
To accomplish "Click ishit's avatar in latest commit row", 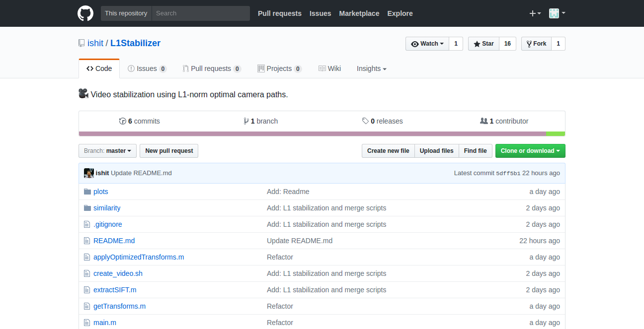I will click(89, 173).
